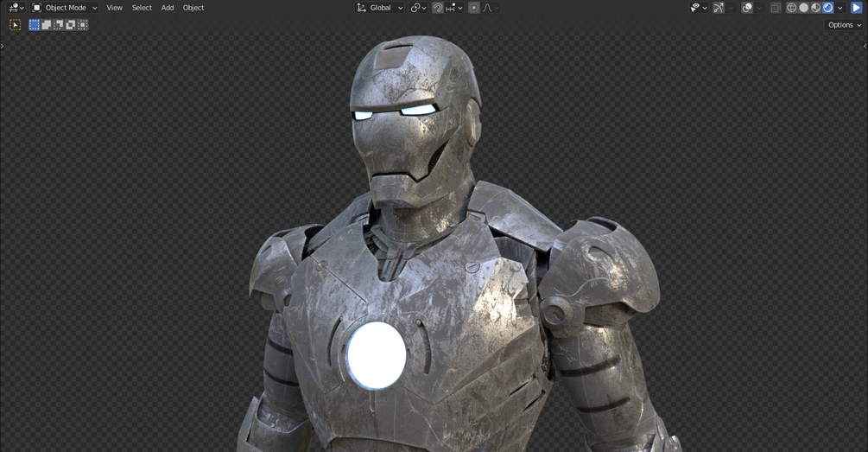Screen dimensions: 868x452
Task: Expand the left toolbar arrow
Action: pyautogui.click(x=3, y=46)
